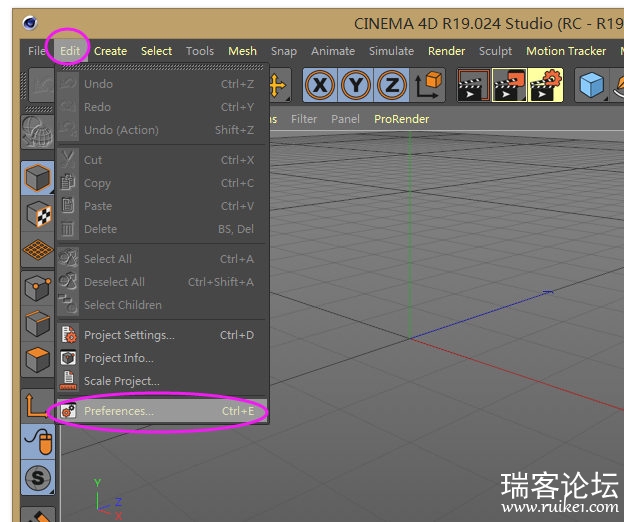Choose Undo from Edit menu
Screen dimensions: 624x522
[162, 84]
